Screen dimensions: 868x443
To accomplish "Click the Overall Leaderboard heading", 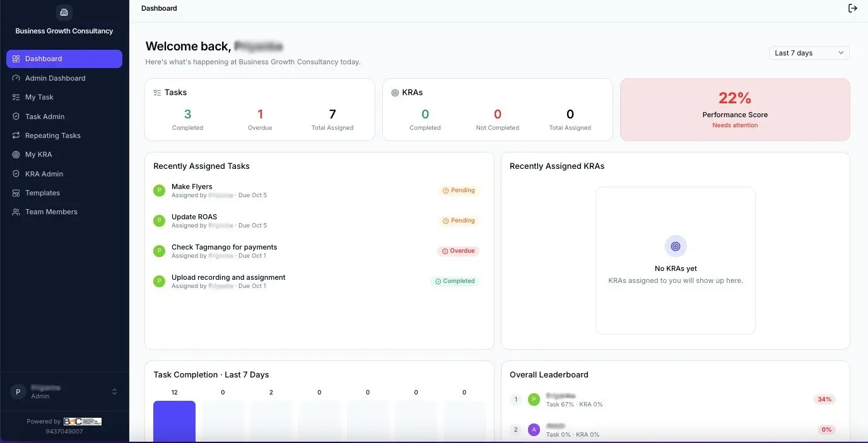I will coord(549,375).
